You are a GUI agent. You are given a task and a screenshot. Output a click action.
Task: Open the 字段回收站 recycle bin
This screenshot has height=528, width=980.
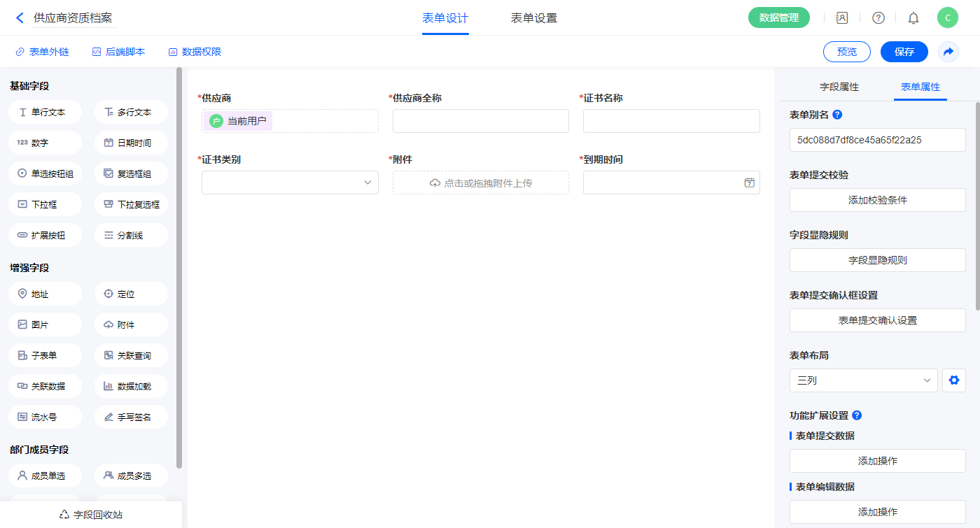pyautogui.click(x=91, y=514)
